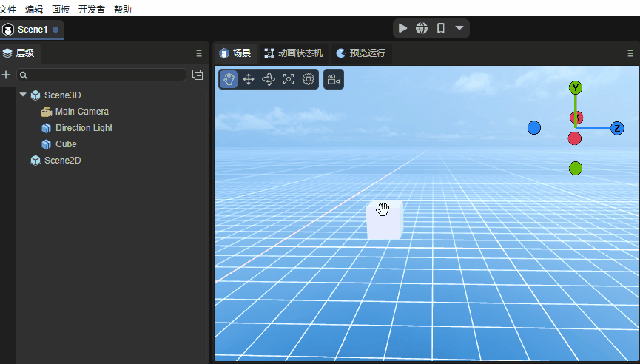Open the 开发者 menu

[91, 9]
